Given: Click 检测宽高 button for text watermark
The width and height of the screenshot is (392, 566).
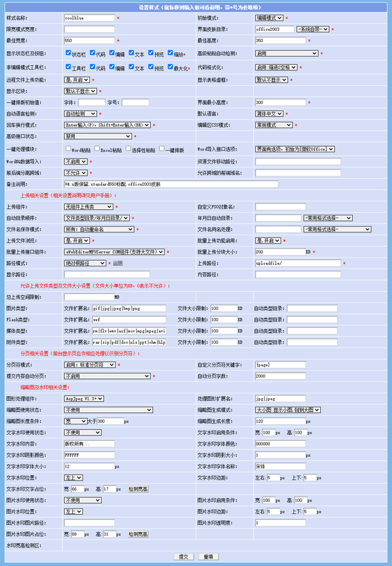Looking at the screenshot, I should coord(138,489).
